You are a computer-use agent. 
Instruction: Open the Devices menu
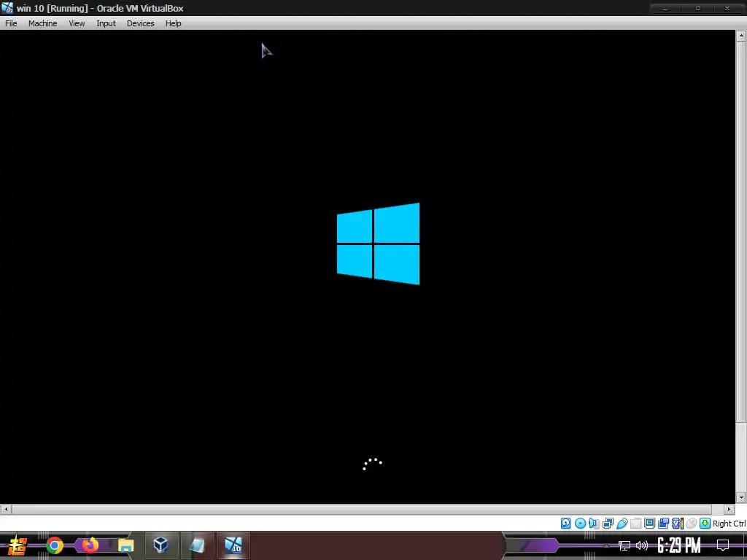(140, 23)
